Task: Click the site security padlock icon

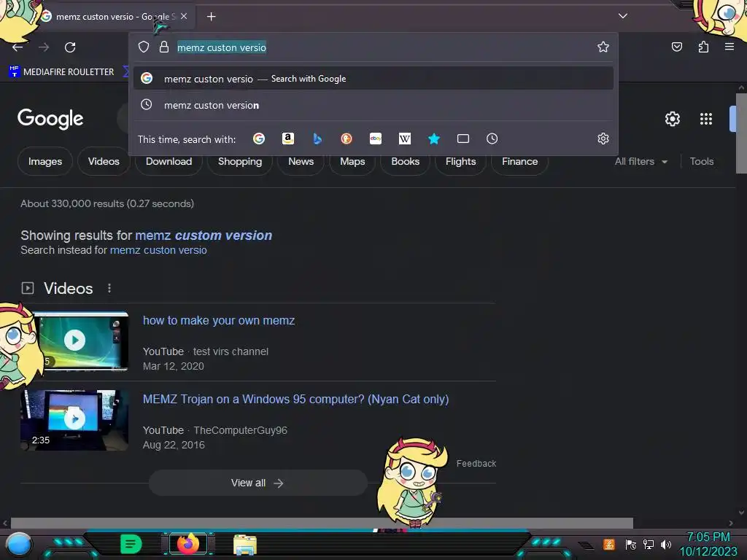Action: pyautogui.click(x=164, y=47)
